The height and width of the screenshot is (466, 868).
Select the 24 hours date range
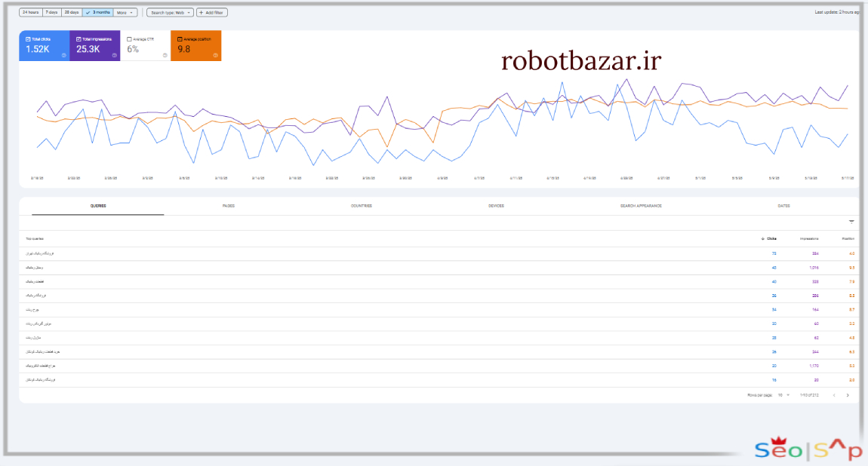point(30,12)
